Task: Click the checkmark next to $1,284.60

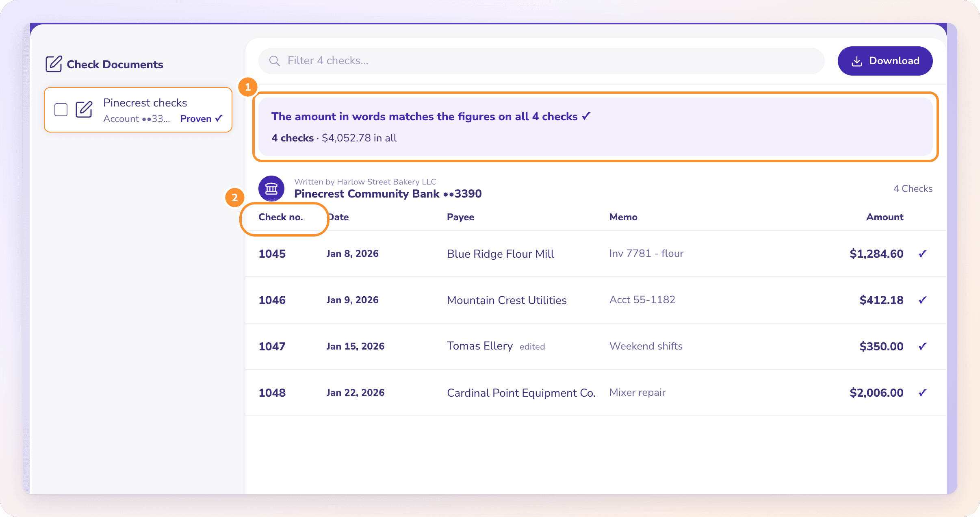Action: (923, 254)
